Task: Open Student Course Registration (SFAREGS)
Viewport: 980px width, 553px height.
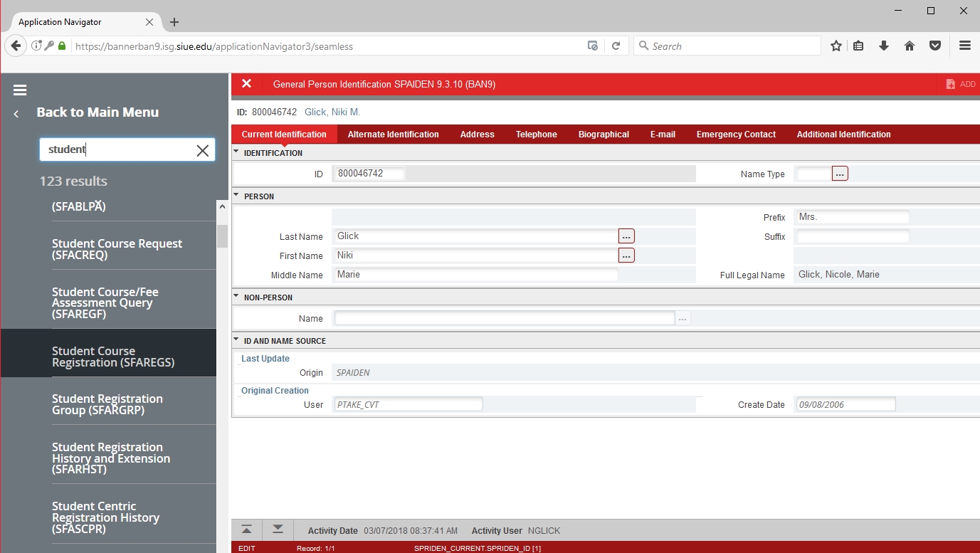Action: [x=112, y=357]
